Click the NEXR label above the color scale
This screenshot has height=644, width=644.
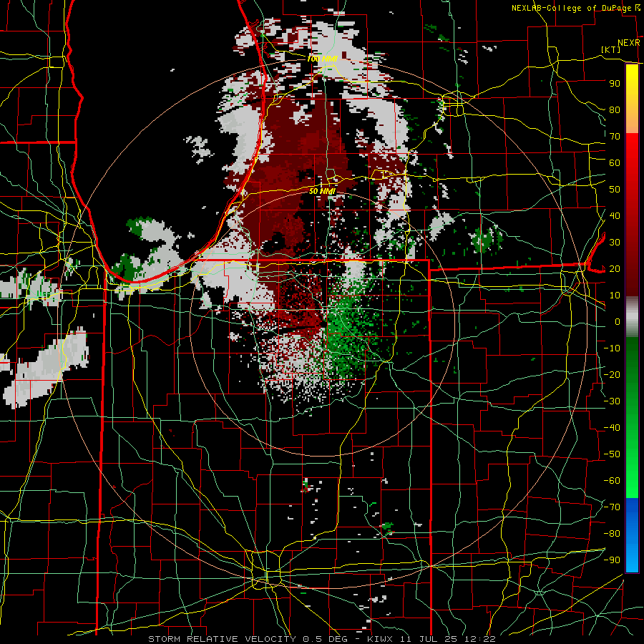[628, 43]
